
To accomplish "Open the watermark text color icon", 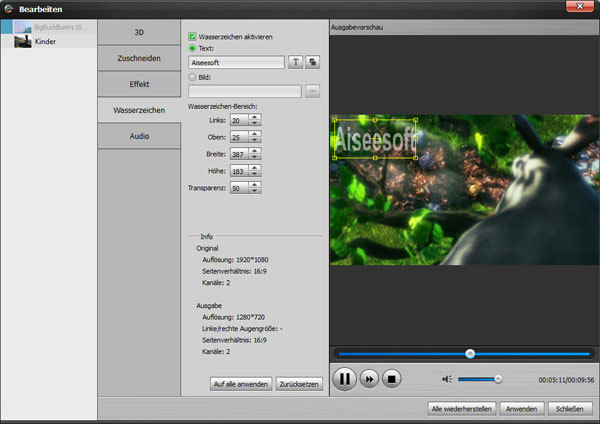I will (x=313, y=62).
